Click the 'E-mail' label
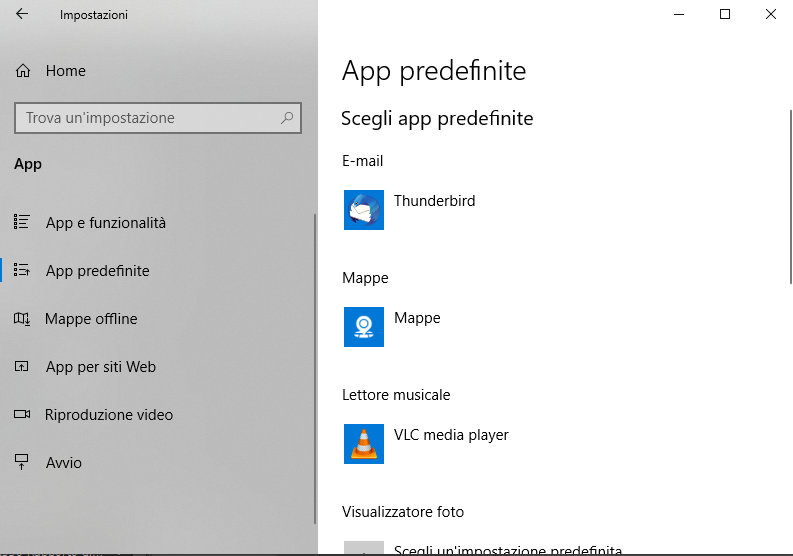 [363, 161]
